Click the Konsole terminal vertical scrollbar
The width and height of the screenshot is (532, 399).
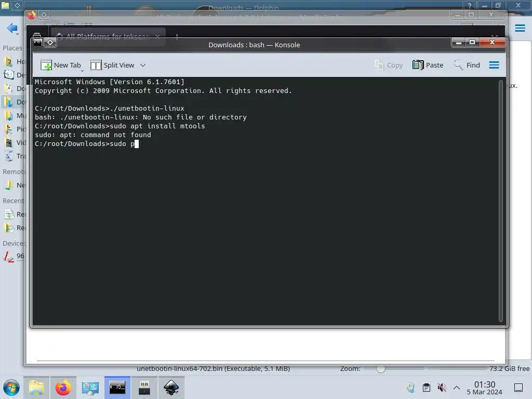(501, 201)
